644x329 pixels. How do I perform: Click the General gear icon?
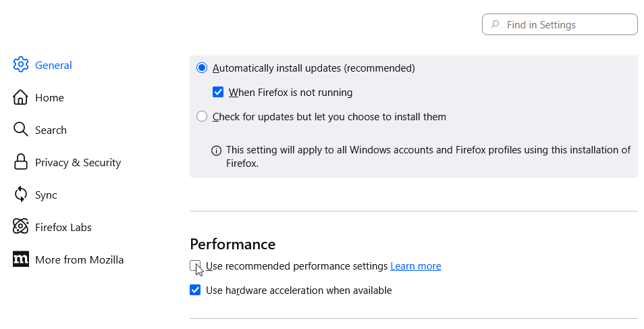pos(21,65)
